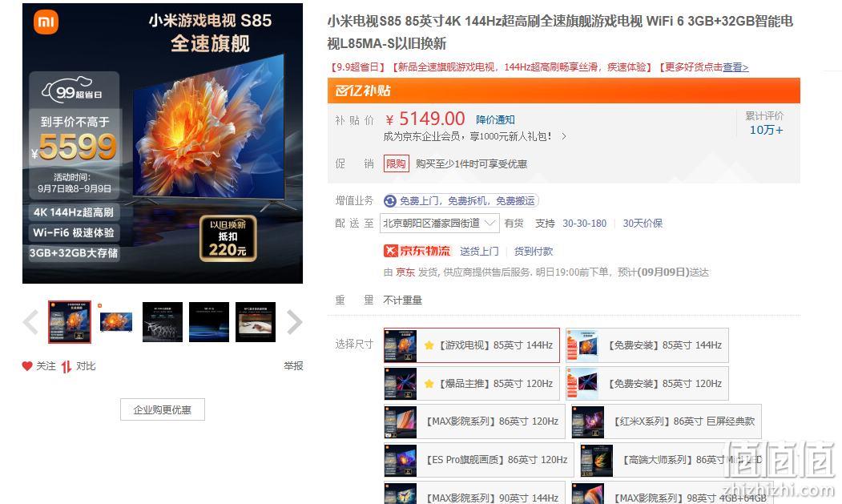Click the 对比 compare arrows icon
The image size is (842, 504).
[66, 366]
